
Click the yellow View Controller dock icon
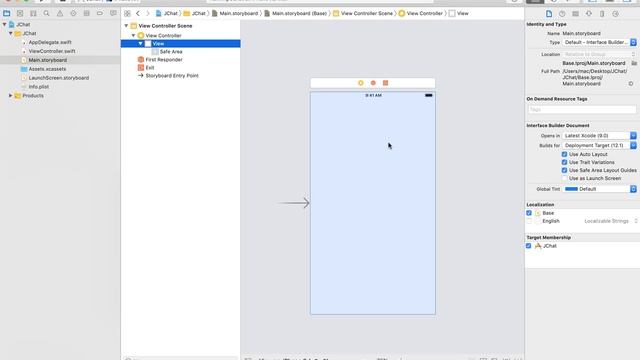tap(361, 83)
